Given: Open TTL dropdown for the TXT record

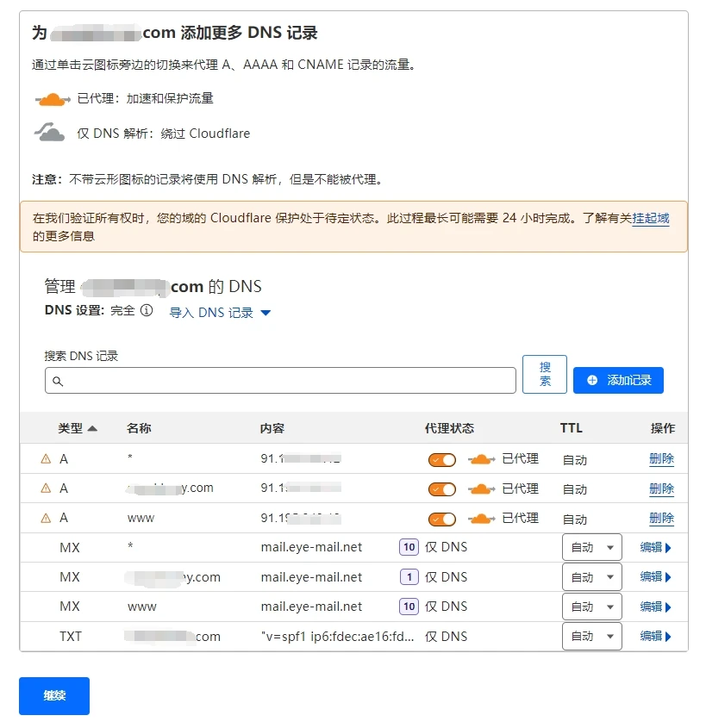Looking at the screenshot, I should 591,636.
